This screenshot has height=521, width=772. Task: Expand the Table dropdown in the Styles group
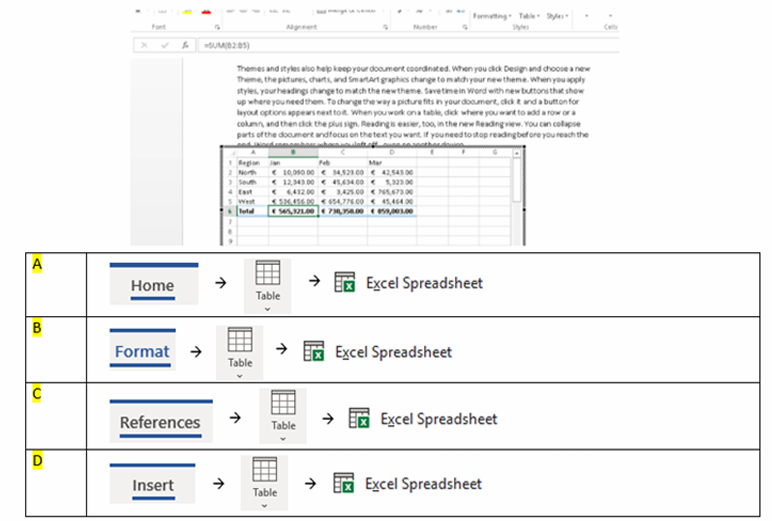pyautogui.click(x=528, y=17)
